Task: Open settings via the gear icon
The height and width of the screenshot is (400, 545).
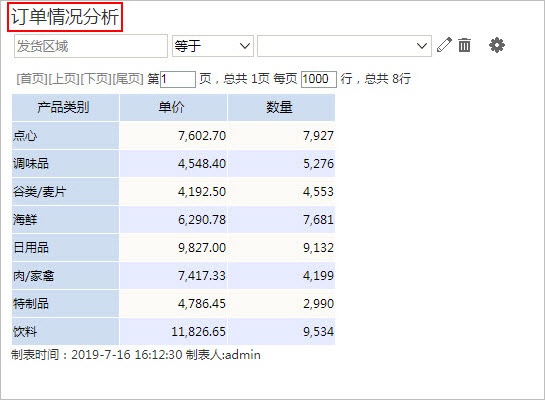Action: tap(497, 45)
